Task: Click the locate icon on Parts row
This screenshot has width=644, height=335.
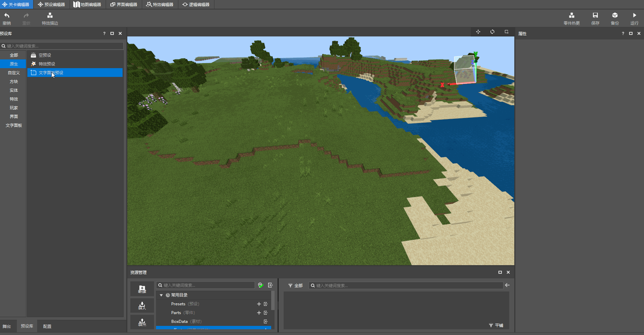Action: point(266,313)
